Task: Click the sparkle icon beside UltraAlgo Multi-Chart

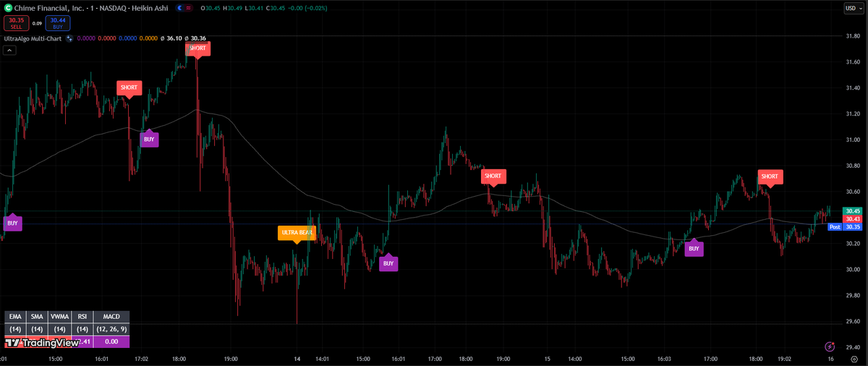Action: click(x=69, y=38)
